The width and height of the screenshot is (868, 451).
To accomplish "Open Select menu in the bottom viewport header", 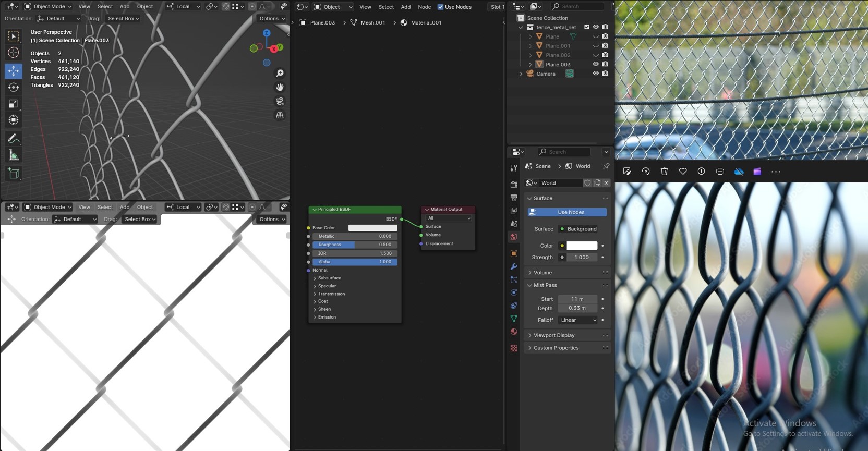I will 105,207.
